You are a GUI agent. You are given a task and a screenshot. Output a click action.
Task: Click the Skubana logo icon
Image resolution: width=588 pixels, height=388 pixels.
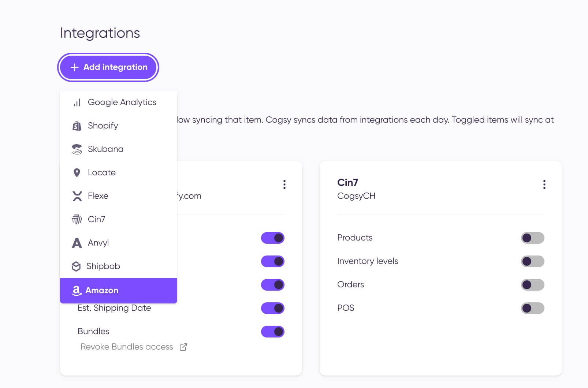[77, 149]
